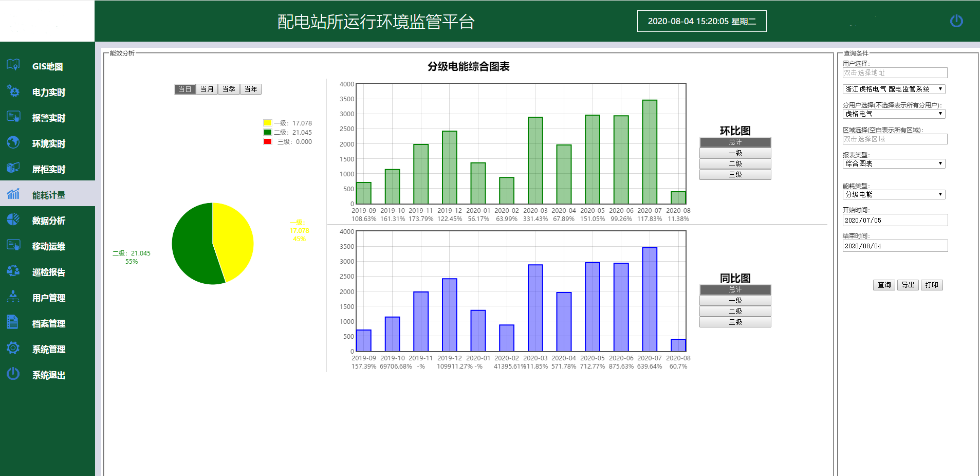The height and width of the screenshot is (476, 980).
Task: Click the 2019-12 bar in the green chart
Action: click(x=449, y=168)
